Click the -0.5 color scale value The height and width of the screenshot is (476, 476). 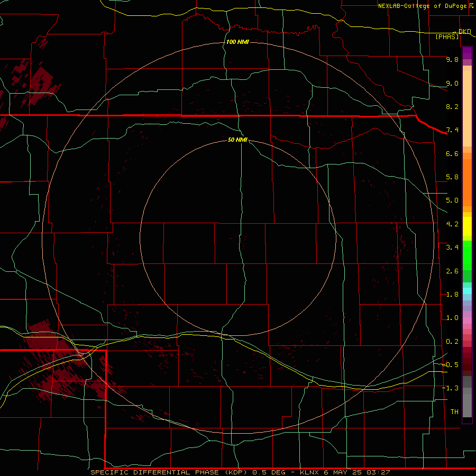pyautogui.click(x=451, y=365)
